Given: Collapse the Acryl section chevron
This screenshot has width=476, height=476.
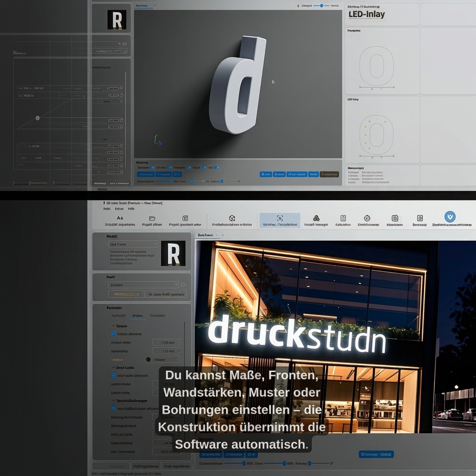Looking at the screenshot, I should [x=113, y=367].
